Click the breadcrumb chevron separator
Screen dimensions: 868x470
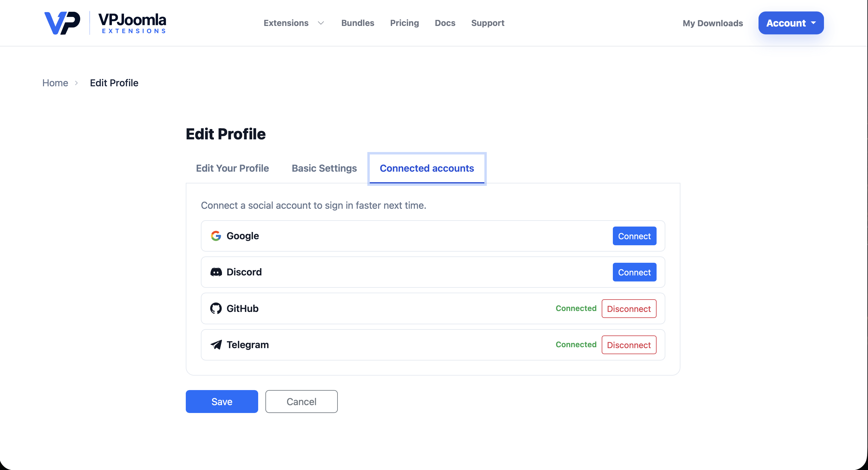(x=77, y=83)
